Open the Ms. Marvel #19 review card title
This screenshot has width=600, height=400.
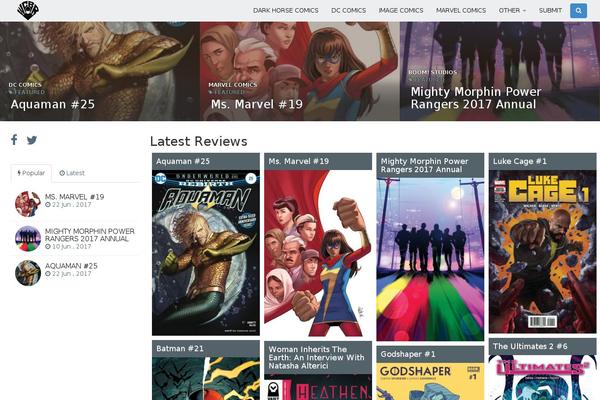click(x=298, y=161)
